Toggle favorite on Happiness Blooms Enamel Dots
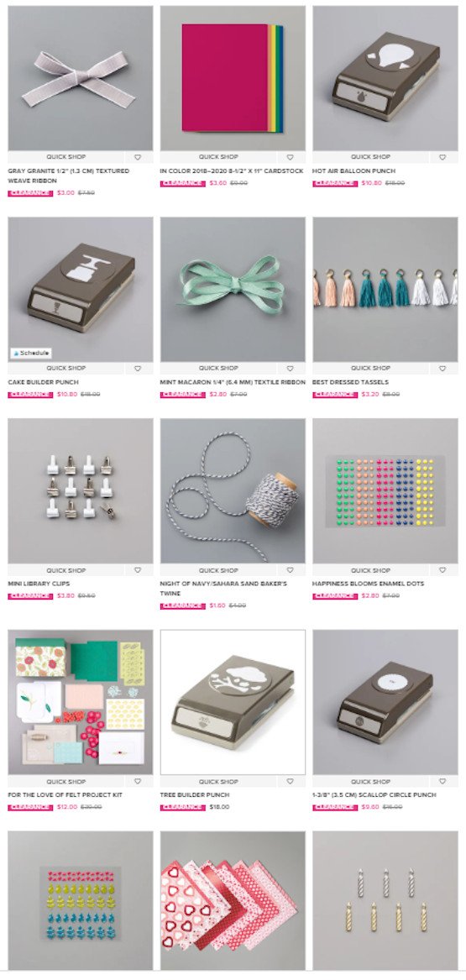This screenshot has width=466, height=980. coord(442,570)
